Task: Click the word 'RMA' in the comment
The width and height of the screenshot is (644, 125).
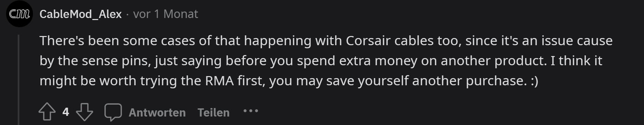Action: [x=219, y=81]
